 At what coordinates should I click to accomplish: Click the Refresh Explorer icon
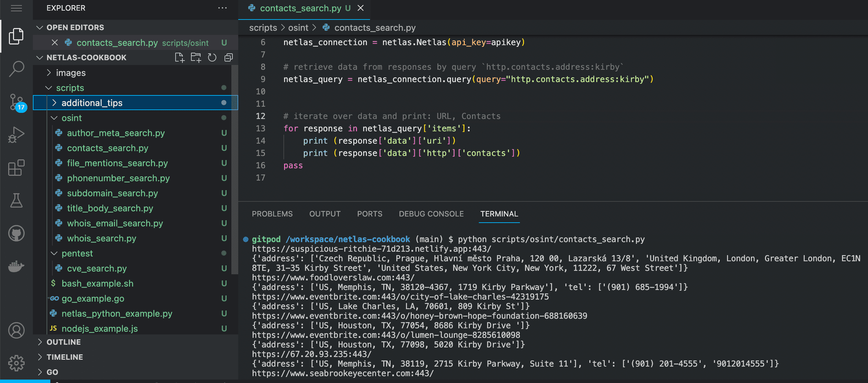[212, 57]
